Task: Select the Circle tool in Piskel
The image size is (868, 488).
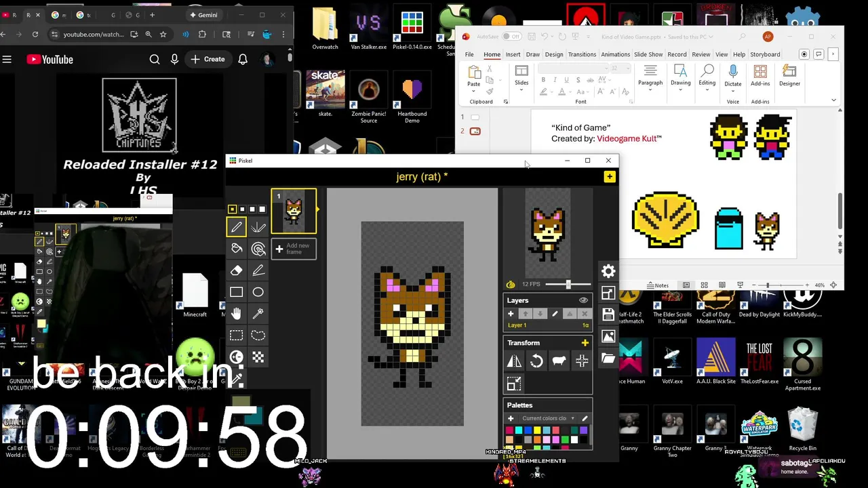Action: [x=258, y=292]
